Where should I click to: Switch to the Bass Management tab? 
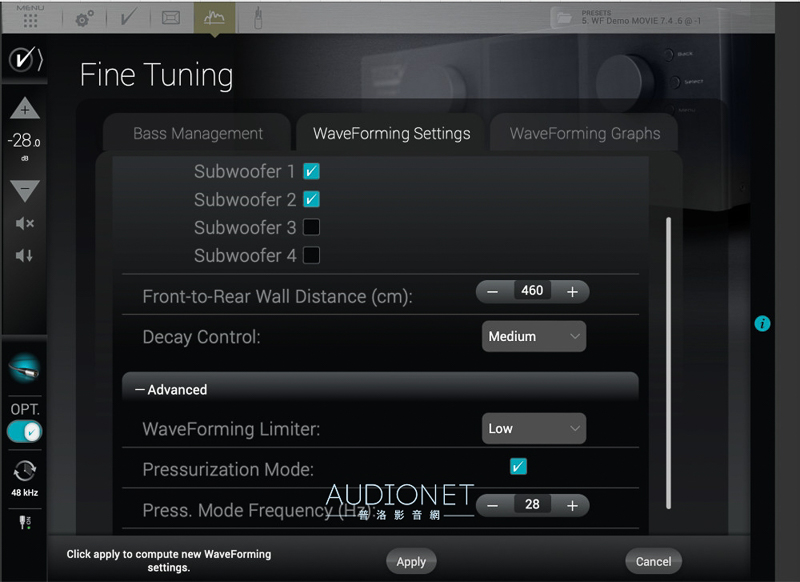pos(197,134)
